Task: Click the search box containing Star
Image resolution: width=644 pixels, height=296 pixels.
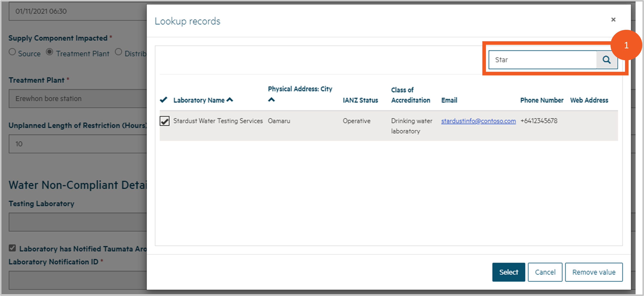Action: [543, 60]
